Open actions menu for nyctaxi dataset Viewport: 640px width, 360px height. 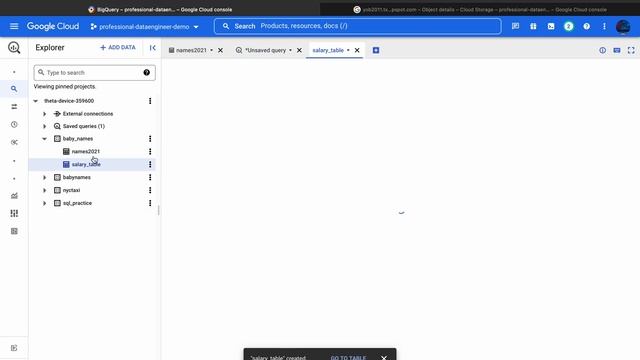[x=150, y=190]
